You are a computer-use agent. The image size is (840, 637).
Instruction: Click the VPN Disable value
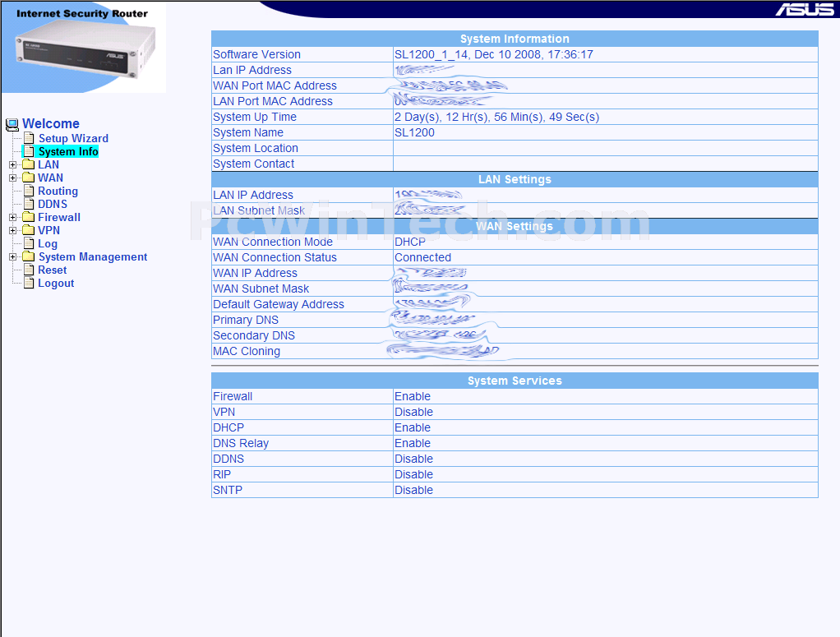pos(413,412)
